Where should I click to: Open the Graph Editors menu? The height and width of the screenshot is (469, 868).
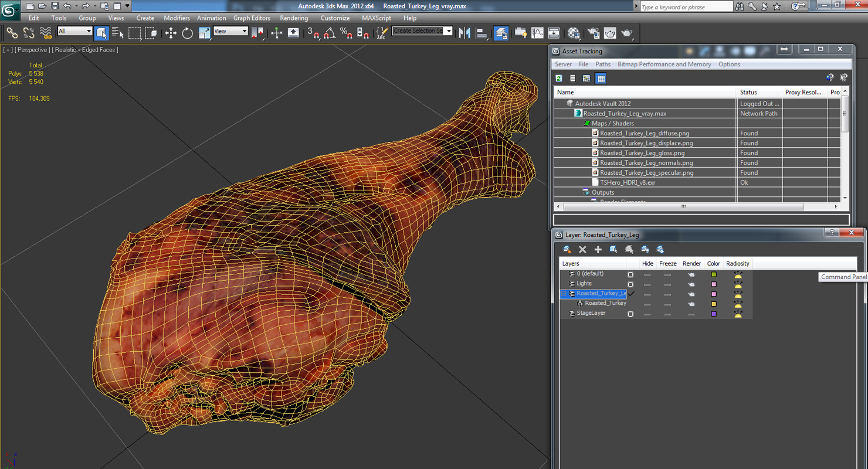252,18
